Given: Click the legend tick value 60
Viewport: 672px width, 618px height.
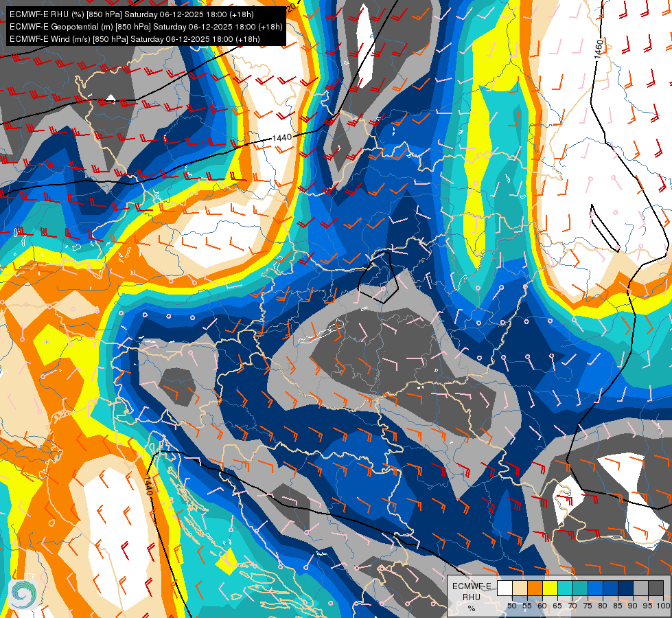Looking at the screenshot, I should 542,606.
